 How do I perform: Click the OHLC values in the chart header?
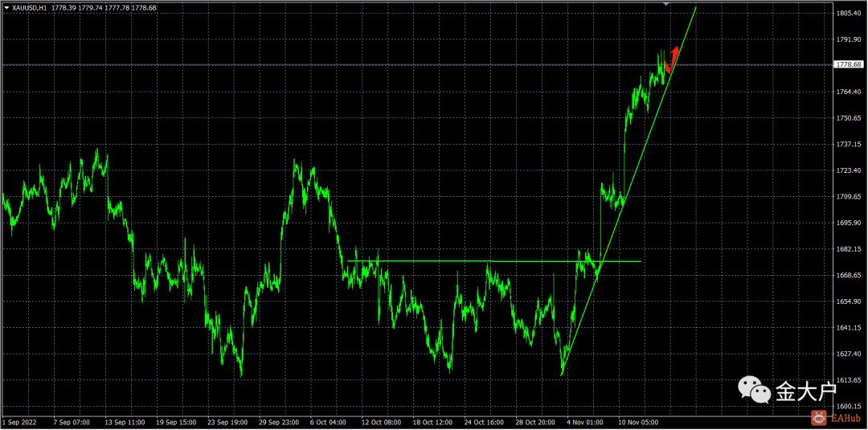click(x=104, y=8)
